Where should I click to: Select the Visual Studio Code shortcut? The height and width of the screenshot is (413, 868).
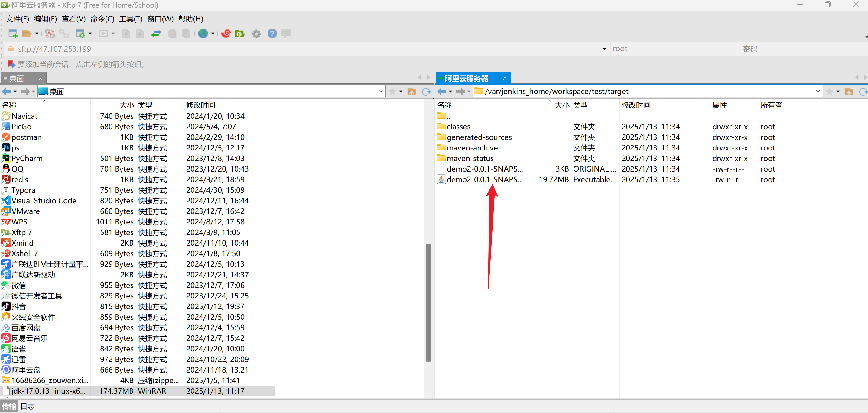(44, 201)
